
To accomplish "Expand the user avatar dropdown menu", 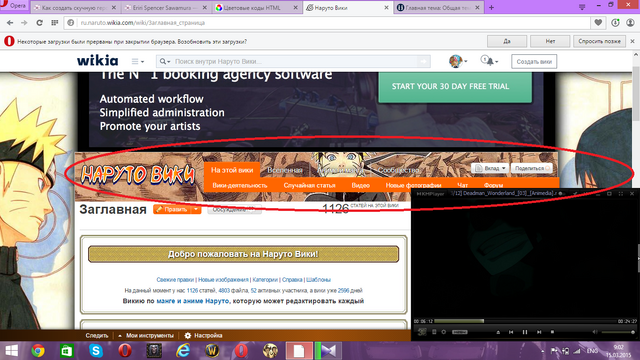I will [458, 61].
